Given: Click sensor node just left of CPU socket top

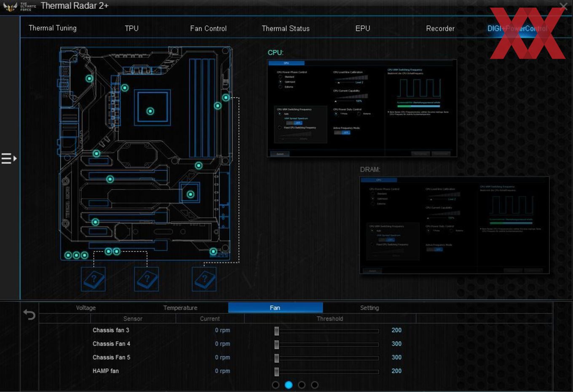Looking at the screenshot, I should point(125,88).
